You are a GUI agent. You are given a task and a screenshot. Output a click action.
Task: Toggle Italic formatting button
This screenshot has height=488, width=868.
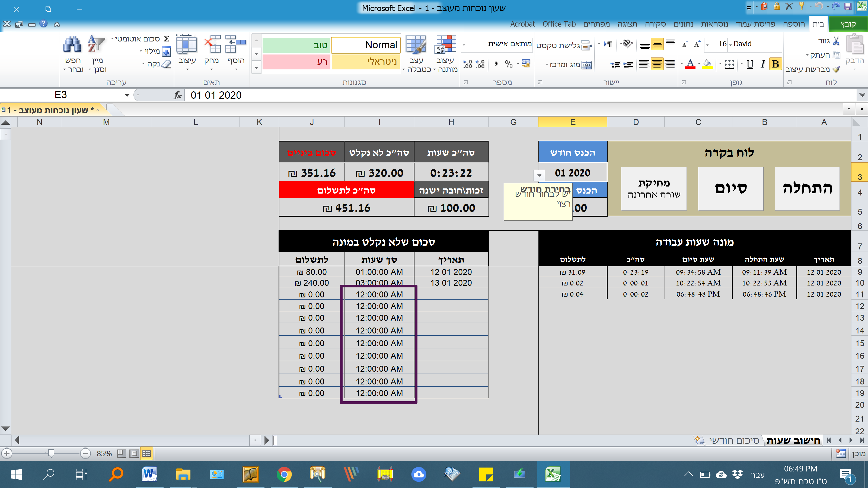[x=763, y=64]
